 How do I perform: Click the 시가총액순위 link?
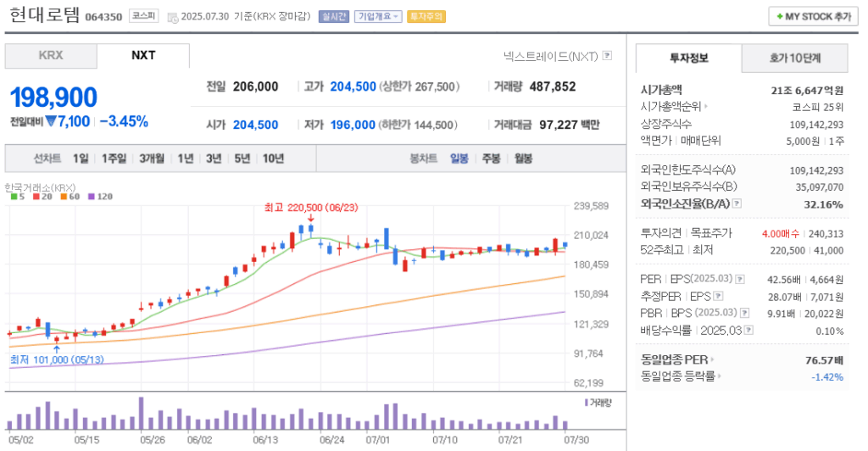(x=671, y=106)
